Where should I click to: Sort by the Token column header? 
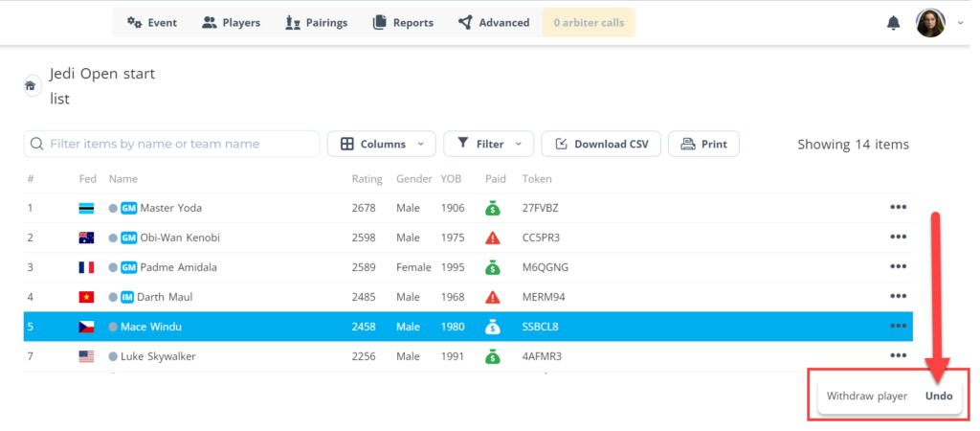coord(537,179)
